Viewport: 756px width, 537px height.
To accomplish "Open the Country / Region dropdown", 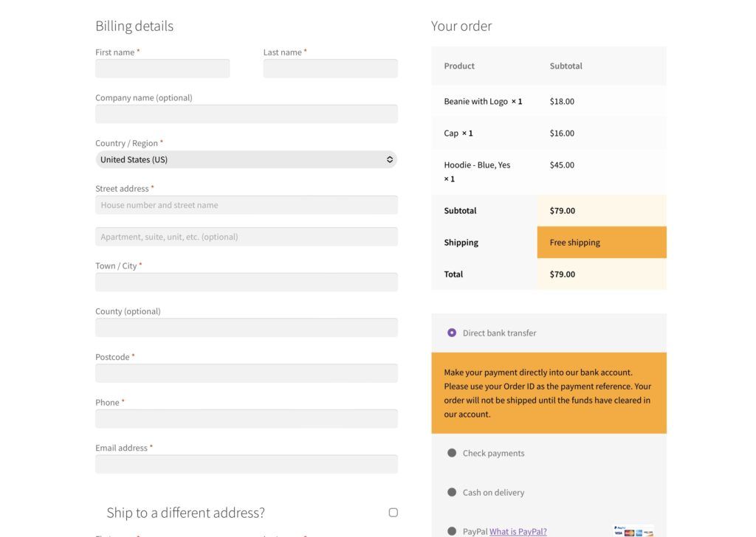I will click(246, 159).
